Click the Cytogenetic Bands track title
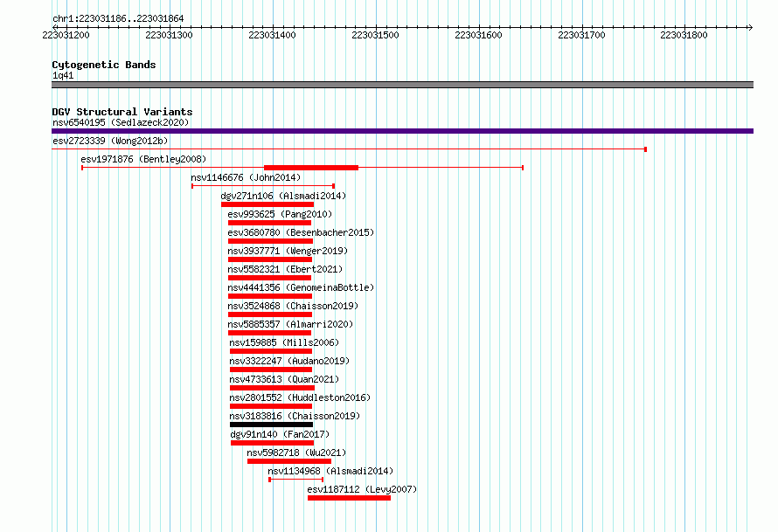 104,65
